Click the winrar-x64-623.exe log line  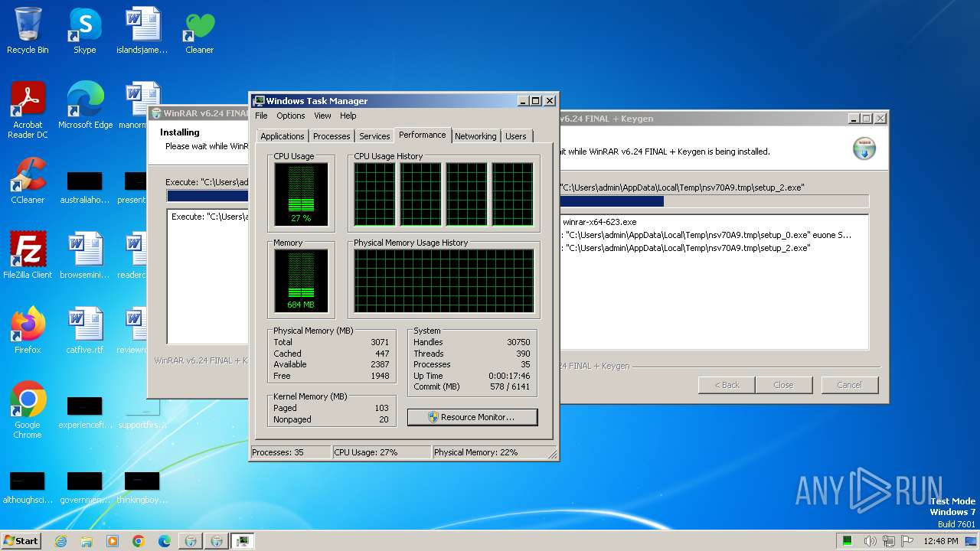click(599, 222)
